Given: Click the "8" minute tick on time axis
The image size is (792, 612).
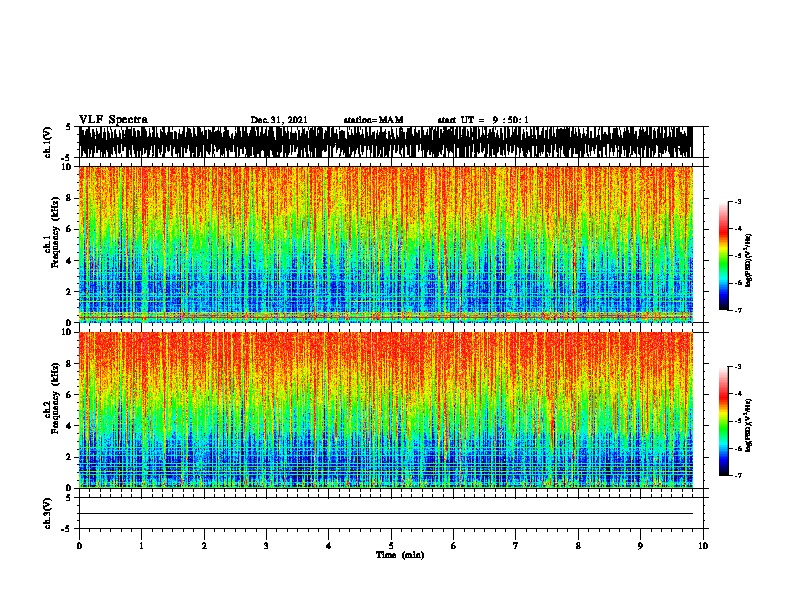Looking at the screenshot, I should [x=578, y=546].
